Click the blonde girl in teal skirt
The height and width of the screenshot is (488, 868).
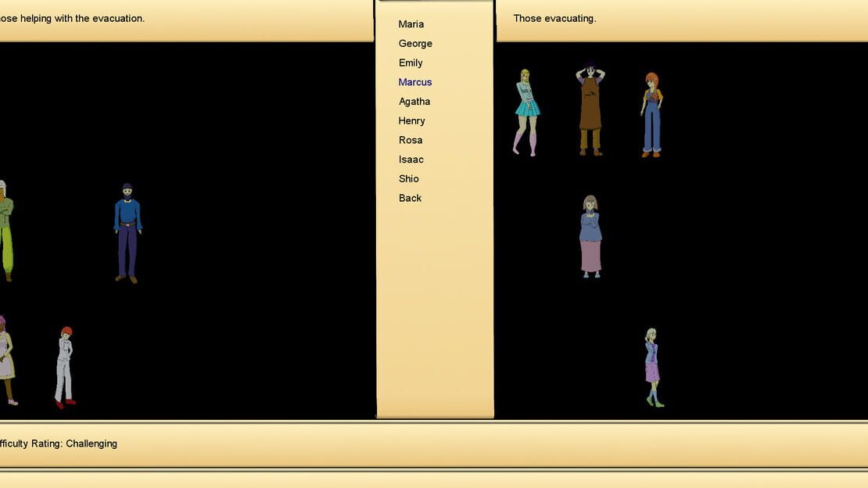pos(526,113)
